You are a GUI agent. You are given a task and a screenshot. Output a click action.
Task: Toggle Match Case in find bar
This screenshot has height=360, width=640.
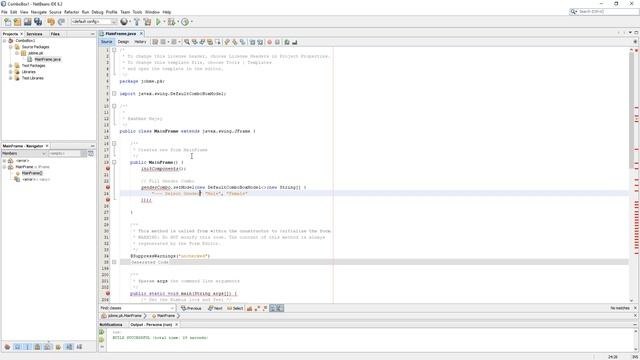pos(249,309)
